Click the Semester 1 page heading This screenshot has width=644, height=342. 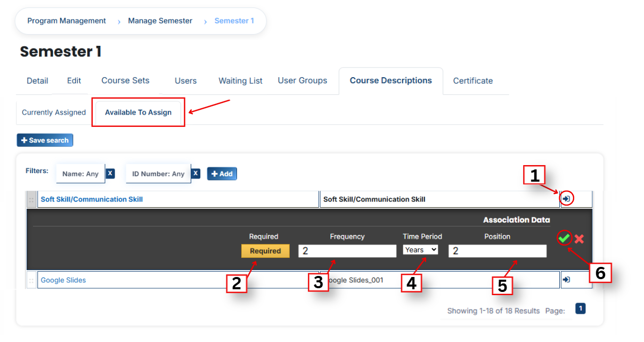(61, 52)
